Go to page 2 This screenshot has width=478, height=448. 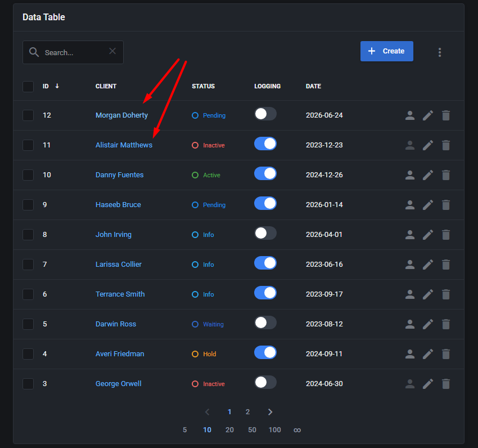[247, 412]
